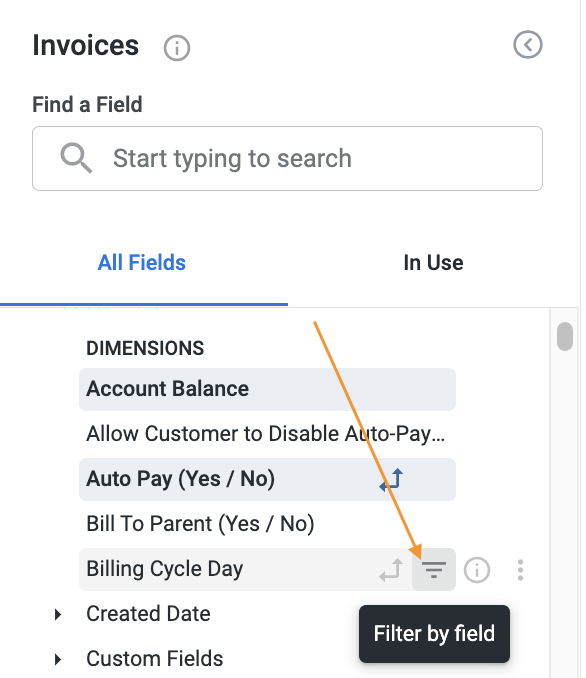Click the field list scrollbar thumb

point(565,336)
